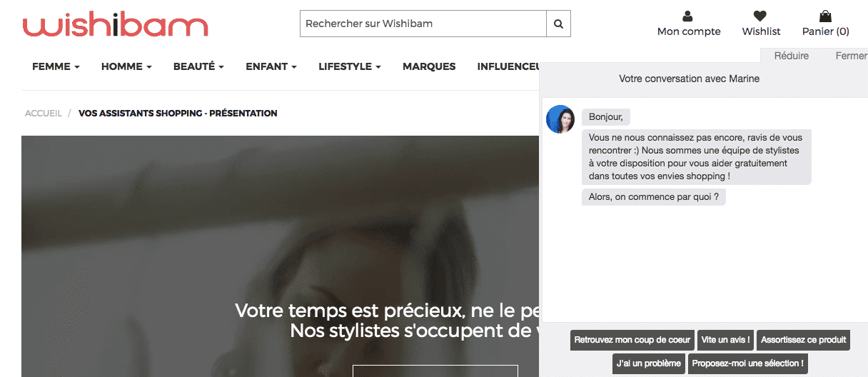Choose Retrouvez mon coup de coeur
The width and height of the screenshot is (868, 377).
coord(632,340)
